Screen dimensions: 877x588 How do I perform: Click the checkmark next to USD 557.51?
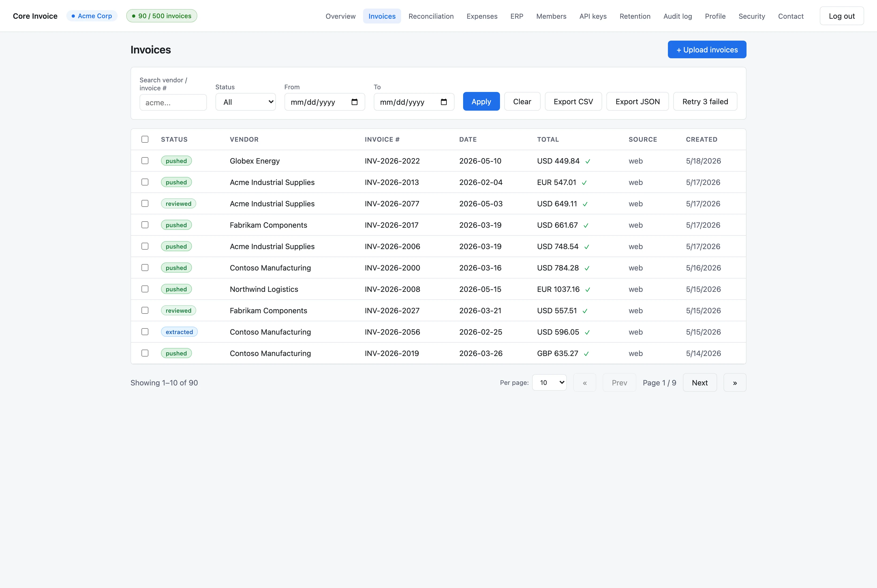585,311
